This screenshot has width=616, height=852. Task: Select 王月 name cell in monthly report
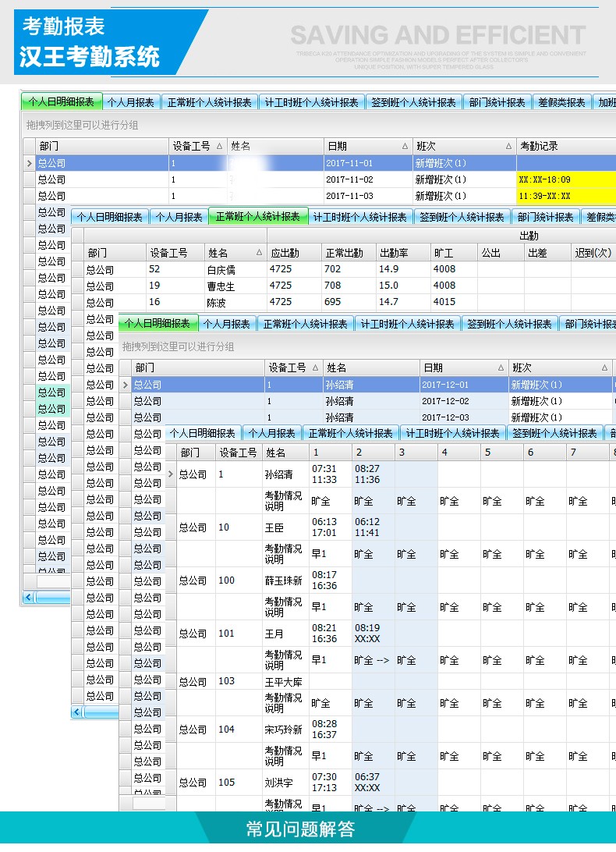tap(285, 634)
